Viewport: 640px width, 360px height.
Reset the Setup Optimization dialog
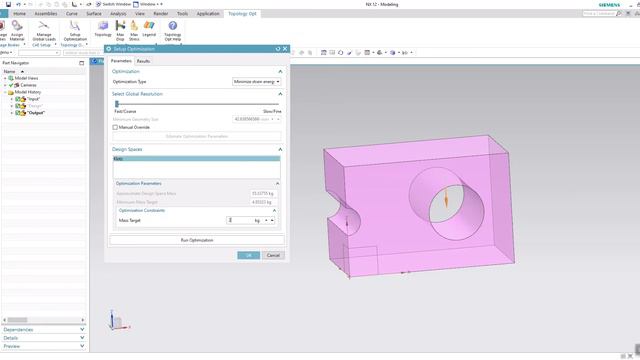point(278,49)
